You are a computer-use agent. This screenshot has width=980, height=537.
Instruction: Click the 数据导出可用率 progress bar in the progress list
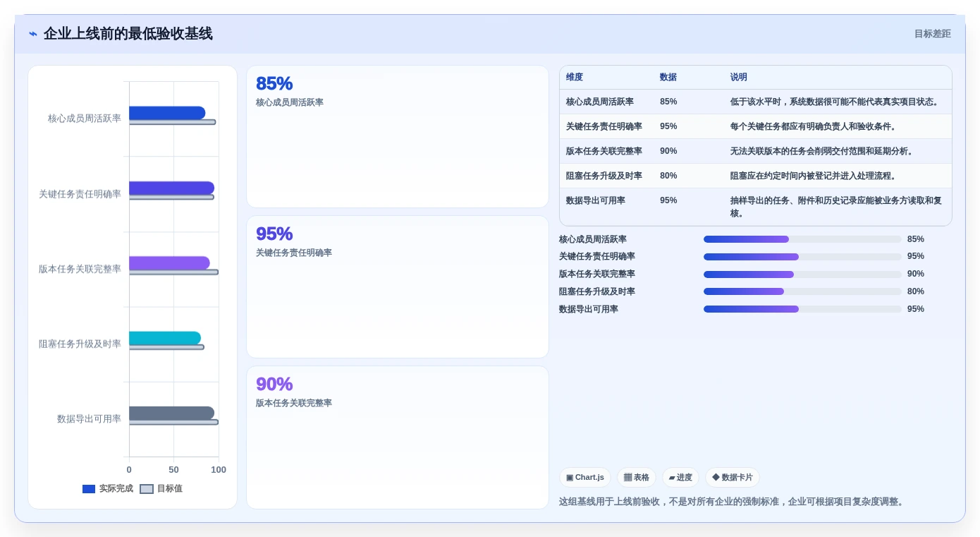tap(802, 309)
